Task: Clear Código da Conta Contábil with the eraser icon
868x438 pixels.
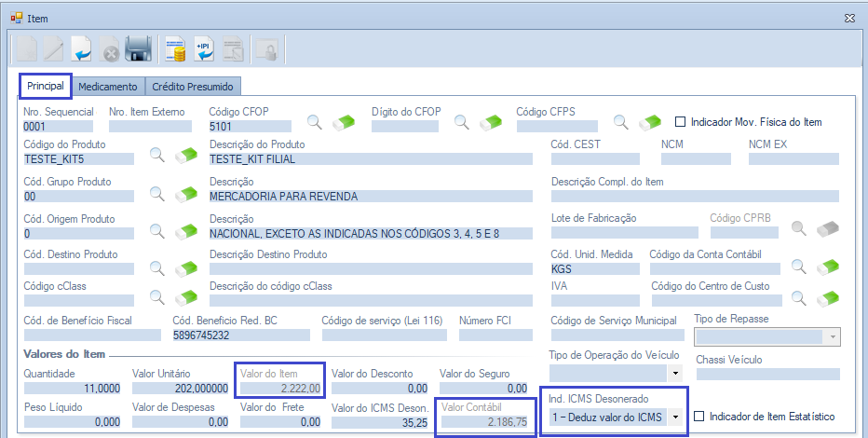Action: pos(828,267)
